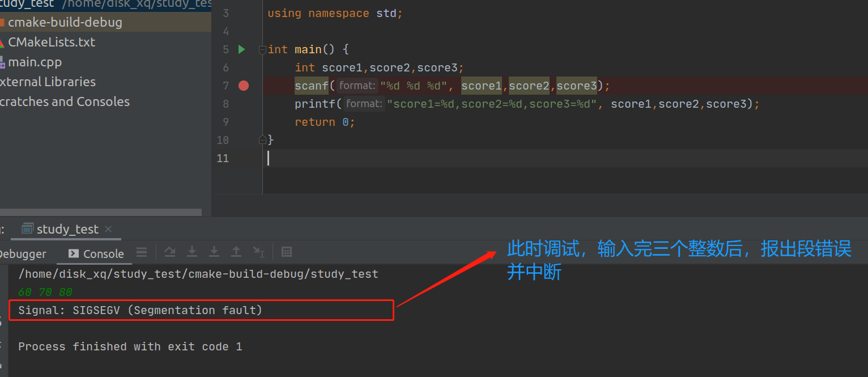This screenshot has width=868, height=377.
Task: Click the Step Out debugger icon
Action: coord(236,252)
